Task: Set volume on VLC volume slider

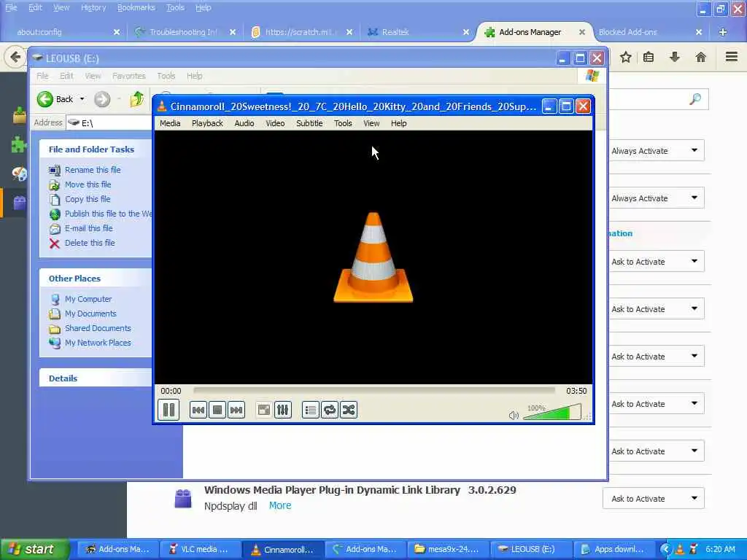Action: click(x=552, y=412)
